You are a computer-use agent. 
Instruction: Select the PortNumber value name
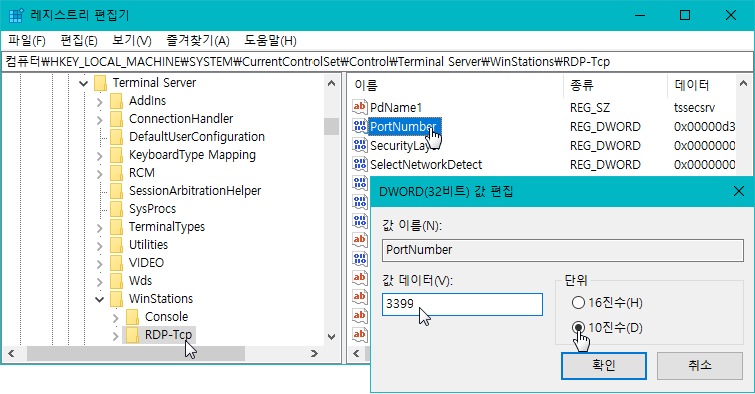404,127
